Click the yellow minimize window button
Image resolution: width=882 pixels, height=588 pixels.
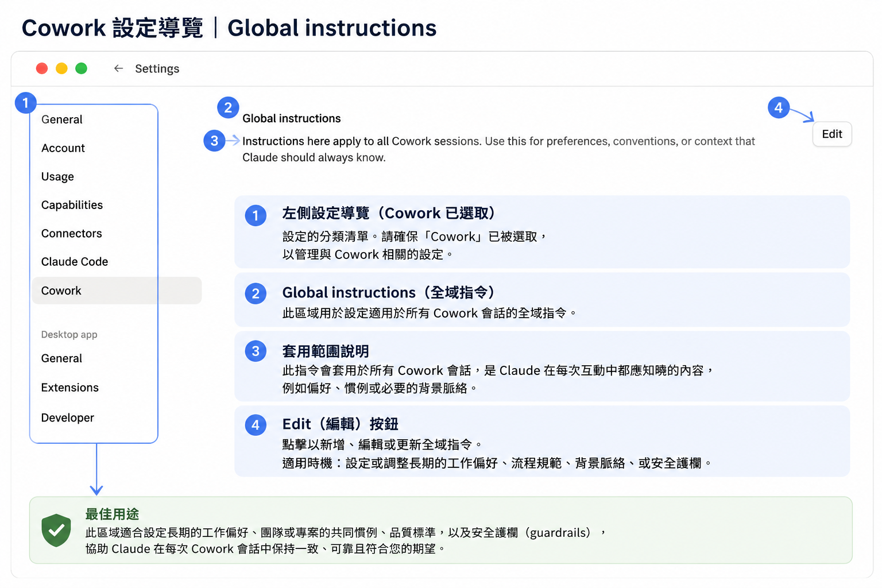61,68
